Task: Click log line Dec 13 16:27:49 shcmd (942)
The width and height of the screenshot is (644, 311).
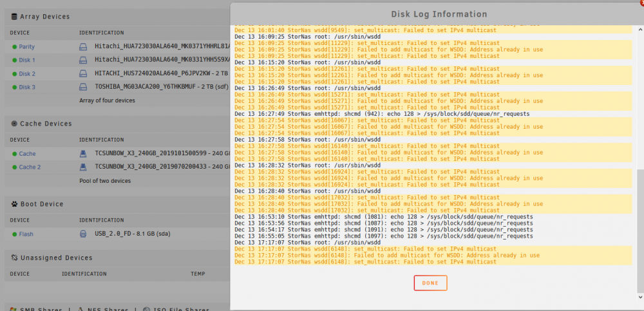Action: click(x=382, y=114)
